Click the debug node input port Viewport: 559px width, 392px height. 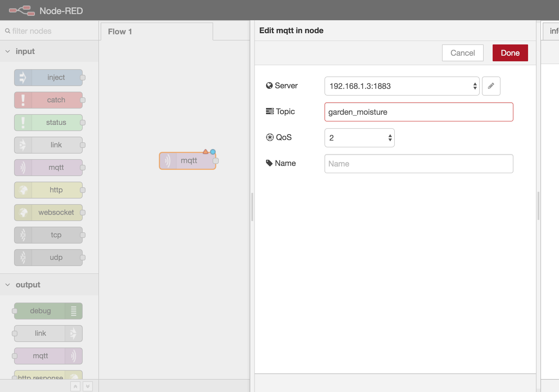point(14,311)
